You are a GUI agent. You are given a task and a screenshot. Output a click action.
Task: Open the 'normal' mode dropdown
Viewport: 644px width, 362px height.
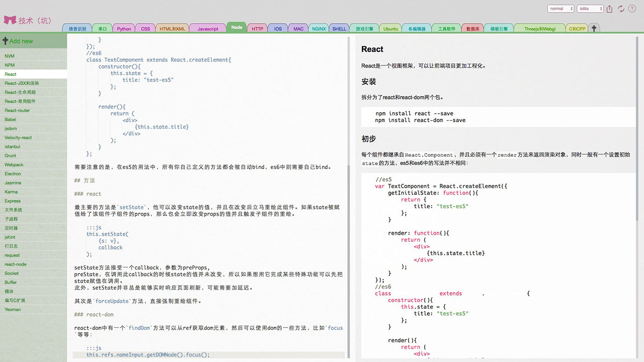coord(560,9)
